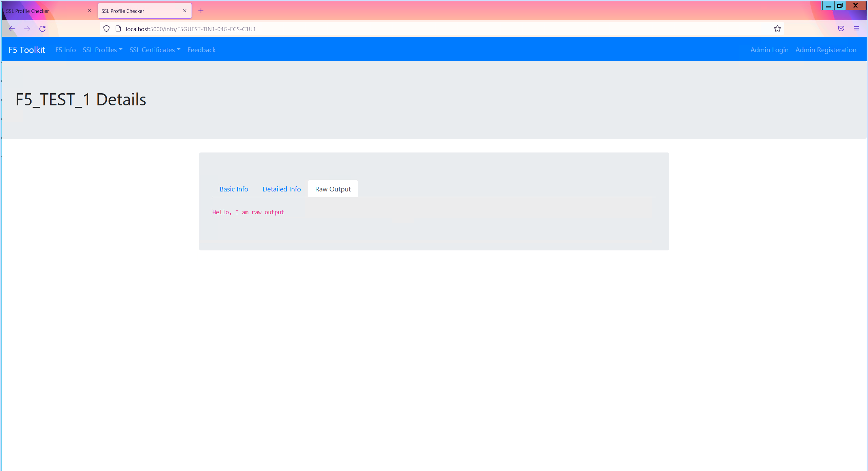Screen dimensions: 868x471
Task: Click the browser forward arrow
Action: [27, 29]
